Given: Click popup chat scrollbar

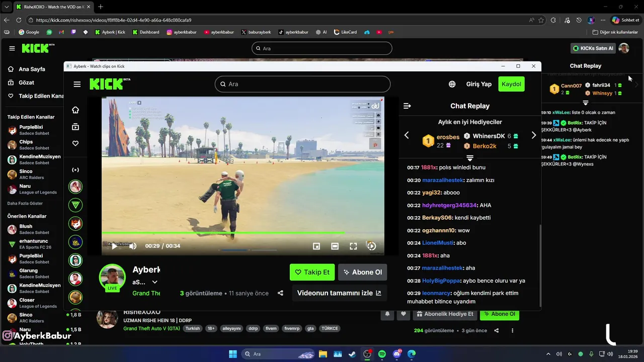Looking at the screenshot, I should (540, 265).
